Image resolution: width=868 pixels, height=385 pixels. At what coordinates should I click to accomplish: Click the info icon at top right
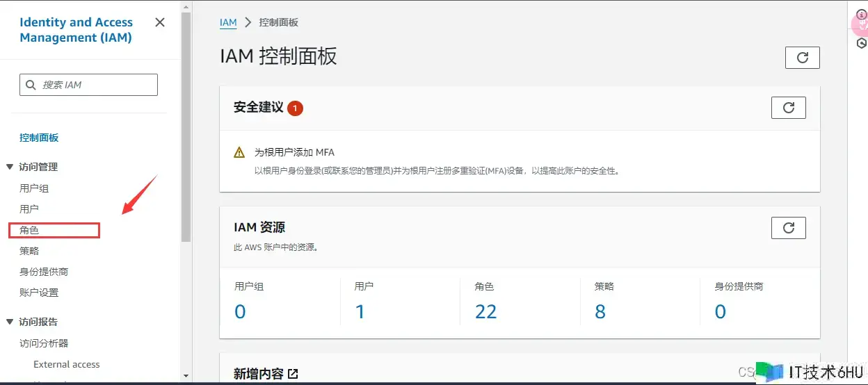[862, 15]
